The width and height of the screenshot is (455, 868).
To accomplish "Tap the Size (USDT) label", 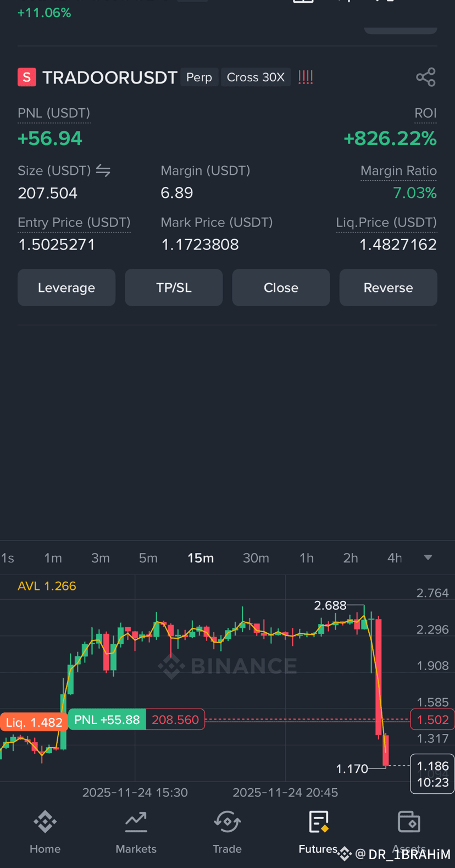I will coord(54,171).
